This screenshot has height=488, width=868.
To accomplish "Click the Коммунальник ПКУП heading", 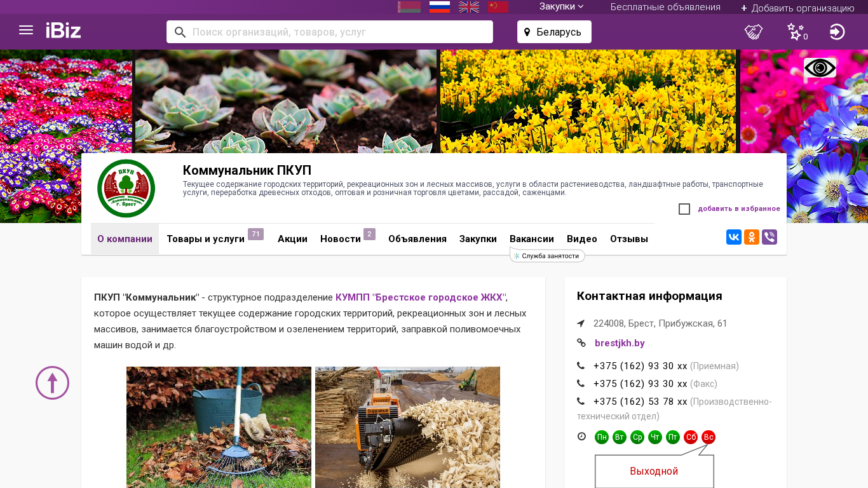I will pos(247,170).
